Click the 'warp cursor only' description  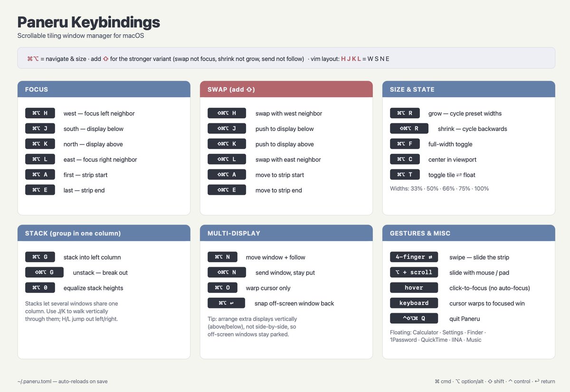pyautogui.click(x=268, y=288)
